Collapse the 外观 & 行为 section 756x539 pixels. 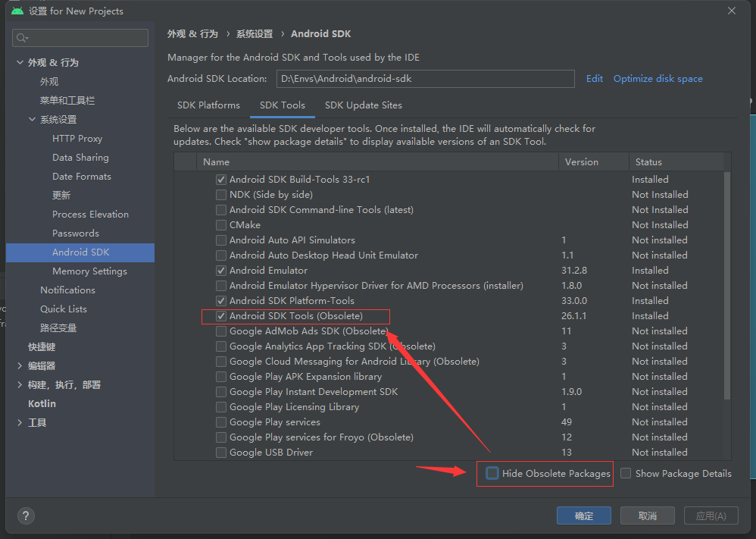(20, 63)
